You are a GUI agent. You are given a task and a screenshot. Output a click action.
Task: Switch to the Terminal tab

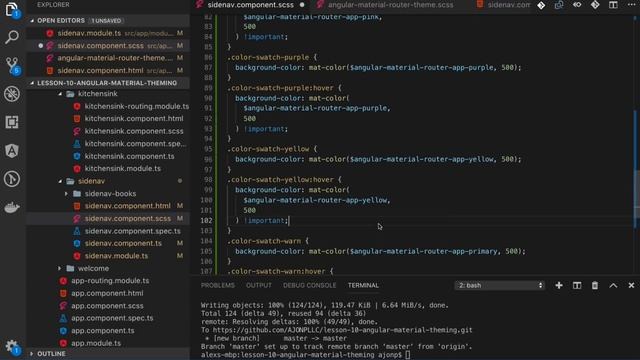[x=363, y=285]
